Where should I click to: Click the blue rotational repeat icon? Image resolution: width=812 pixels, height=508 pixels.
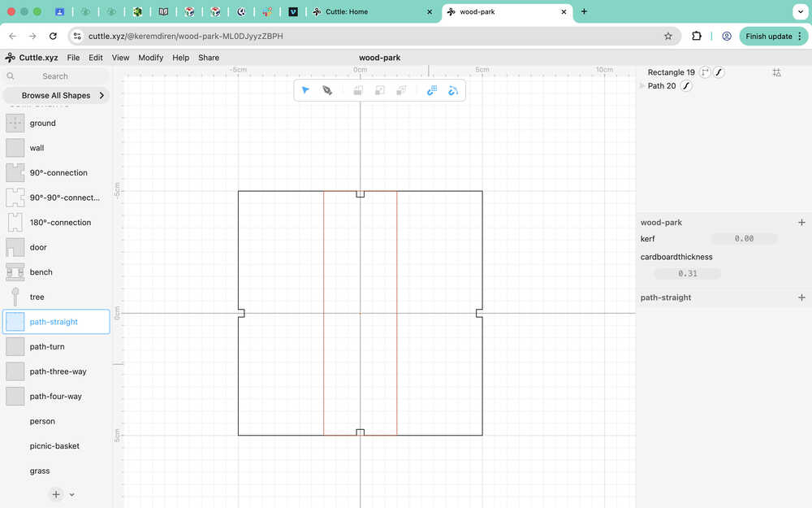pyautogui.click(x=453, y=91)
